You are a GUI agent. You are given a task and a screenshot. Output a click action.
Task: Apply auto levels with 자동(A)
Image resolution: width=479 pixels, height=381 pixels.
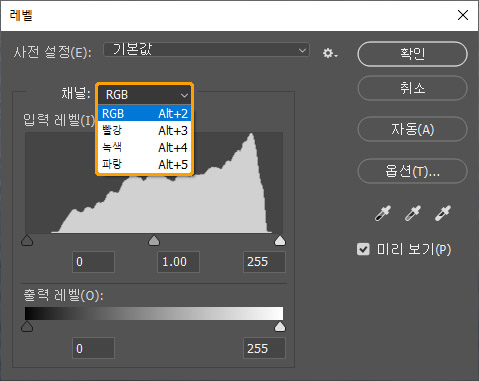pyautogui.click(x=412, y=130)
